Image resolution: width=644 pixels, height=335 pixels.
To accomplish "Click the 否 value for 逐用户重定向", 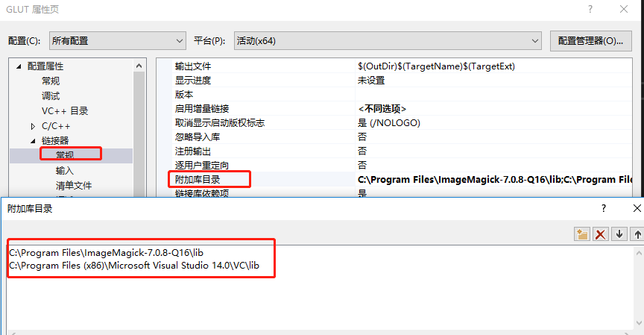I will click(362, 165).
